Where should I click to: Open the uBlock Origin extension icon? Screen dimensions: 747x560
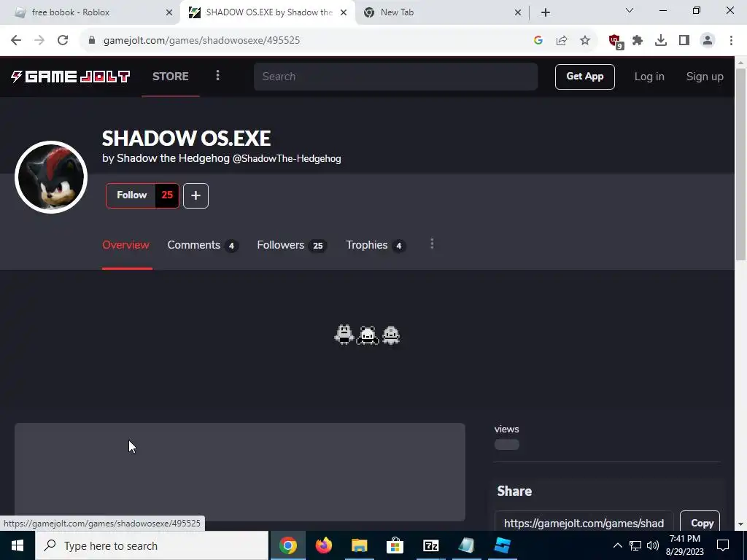[615, 41]
